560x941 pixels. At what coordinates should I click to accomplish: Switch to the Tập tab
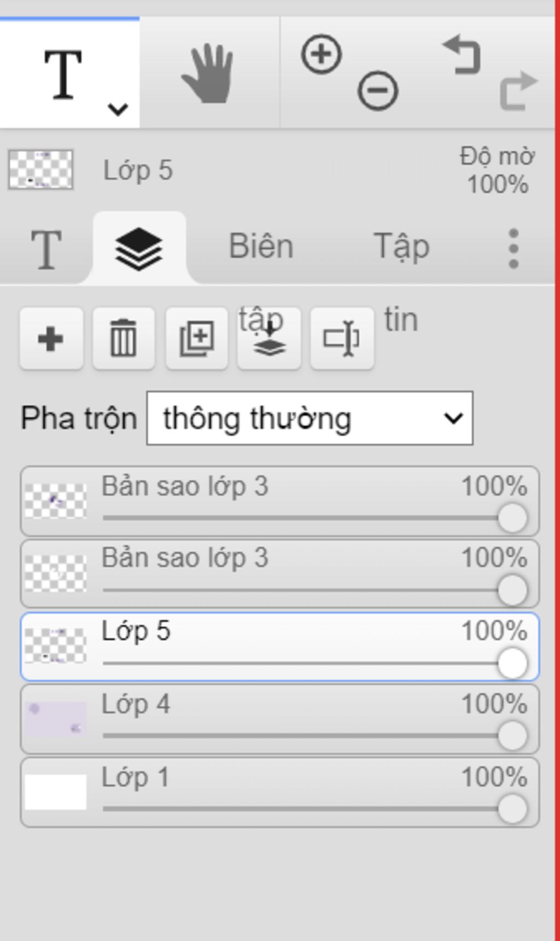coord(401,247)
